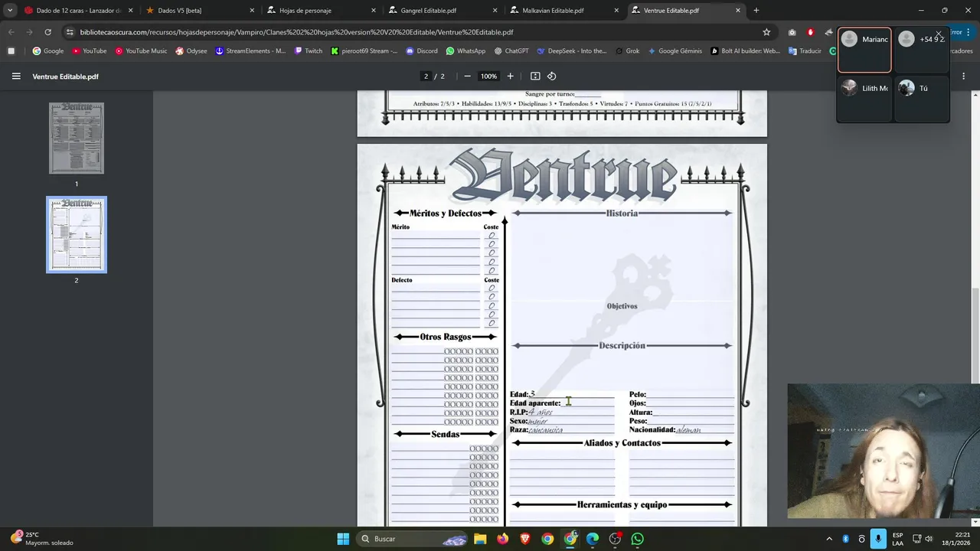Click the page number input field
This screenshot has height=551, width=980.
(426, 77)
